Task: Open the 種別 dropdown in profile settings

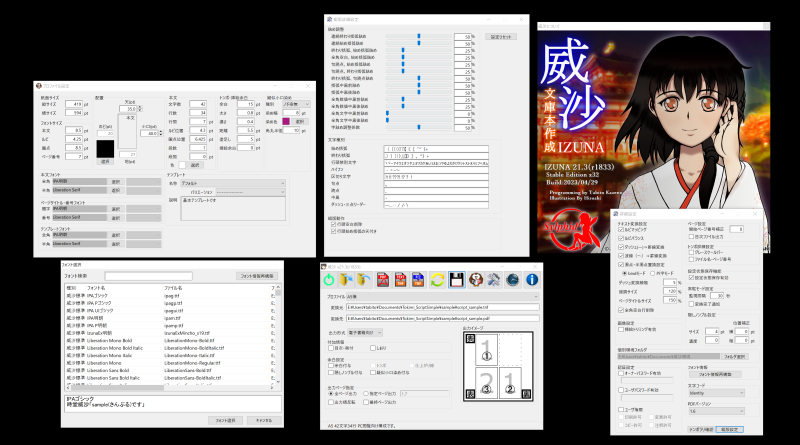Action: (296, 104)
